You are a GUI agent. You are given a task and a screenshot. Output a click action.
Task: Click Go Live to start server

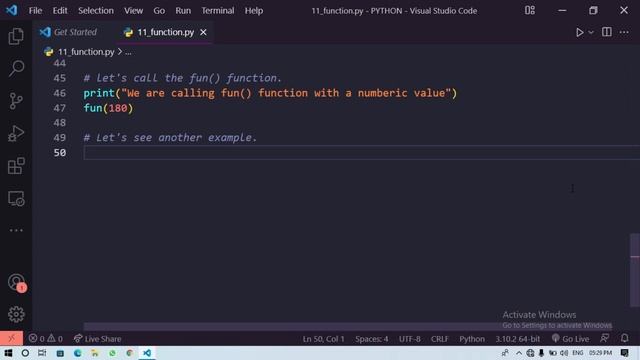[x=570, y=339]
